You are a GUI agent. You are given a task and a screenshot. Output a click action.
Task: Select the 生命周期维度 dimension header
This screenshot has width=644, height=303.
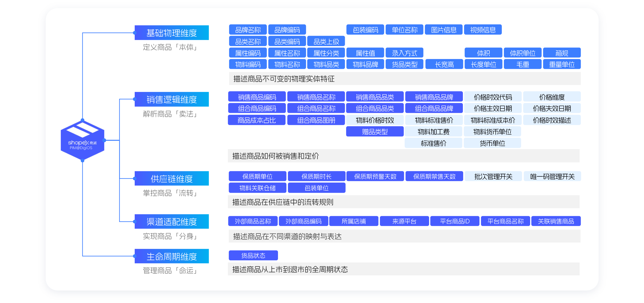[172, 256]
